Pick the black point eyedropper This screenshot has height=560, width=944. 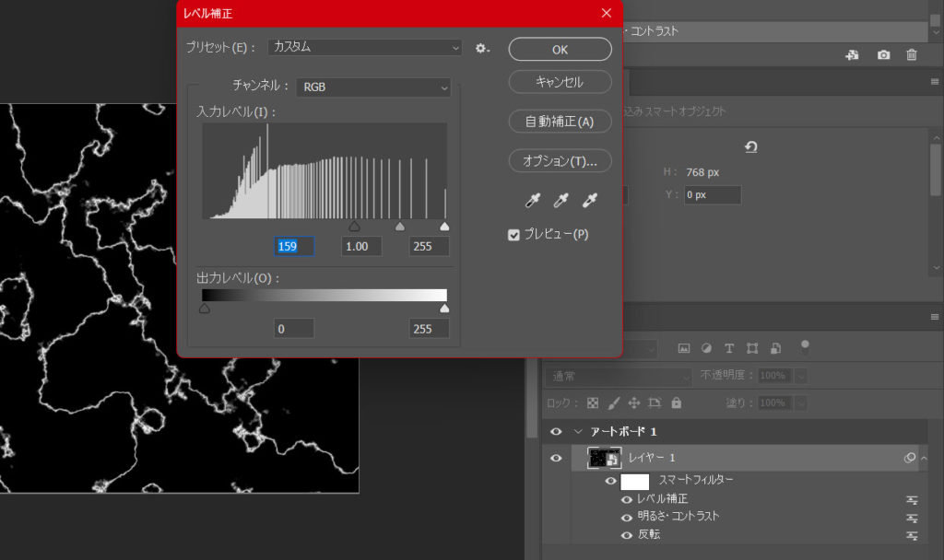[x=531, y=200]
